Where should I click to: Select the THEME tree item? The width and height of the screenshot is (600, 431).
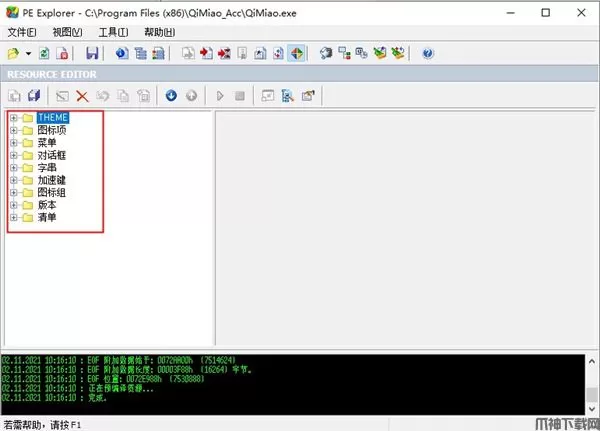click(53, 118)
